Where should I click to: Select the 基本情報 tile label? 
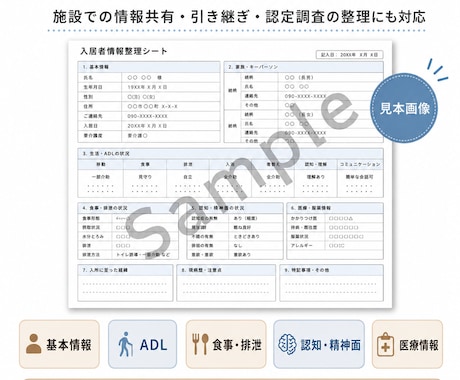coord(69,345)
